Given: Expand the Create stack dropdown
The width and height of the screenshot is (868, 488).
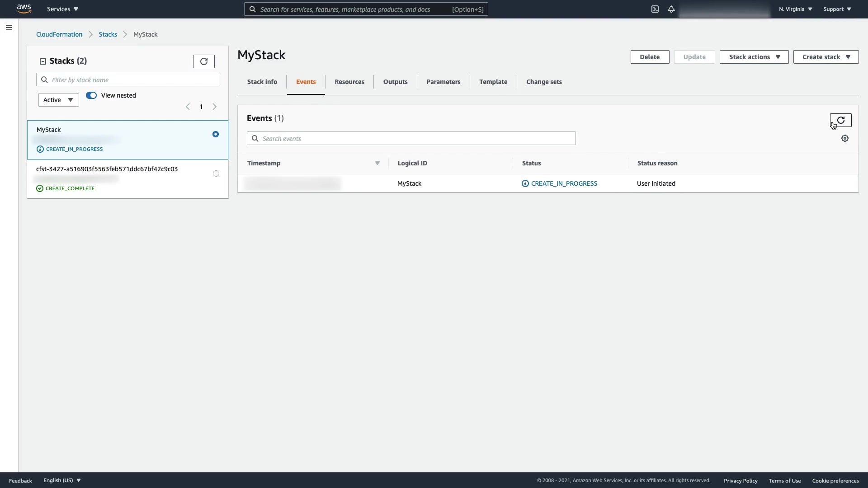Looking at the screenshot, I should pos(826,57).
